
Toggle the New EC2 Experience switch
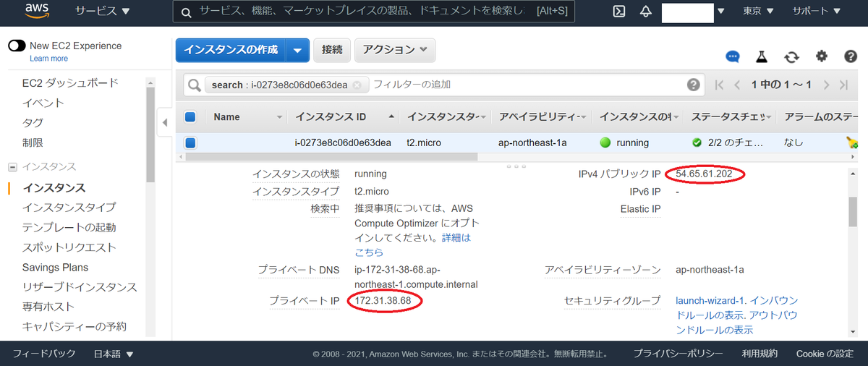tap(17, 46)
